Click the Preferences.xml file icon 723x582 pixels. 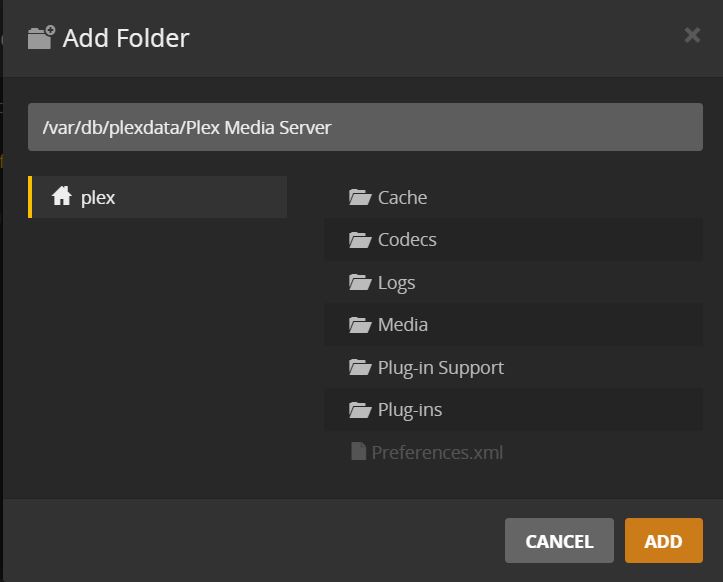[358, 451]
